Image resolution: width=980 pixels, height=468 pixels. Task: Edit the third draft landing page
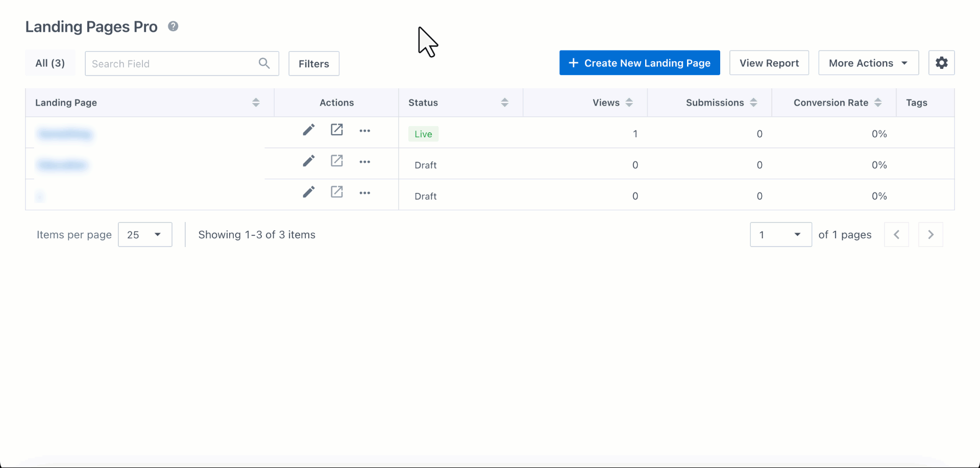[x=308, y=192]
